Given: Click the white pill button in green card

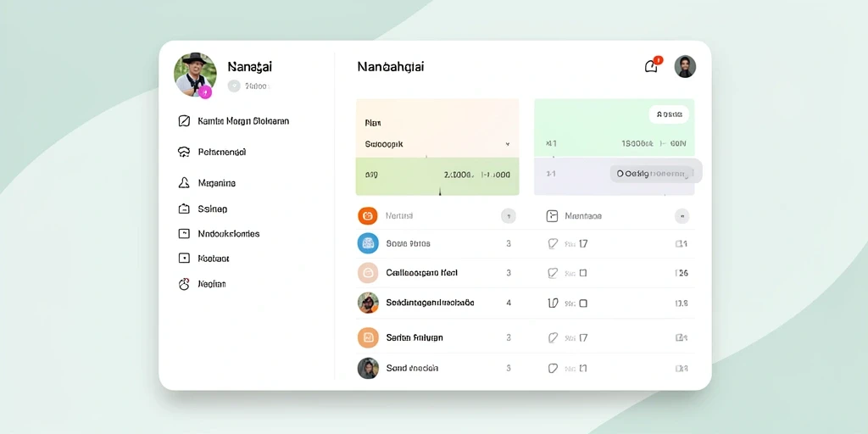Looking at the screenshot, I should pyautogui.click(x=669, y=114).
